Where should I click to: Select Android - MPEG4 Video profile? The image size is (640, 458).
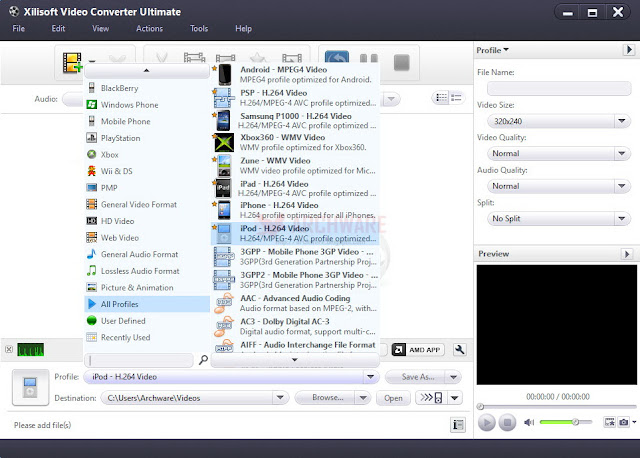coord(295,74)
